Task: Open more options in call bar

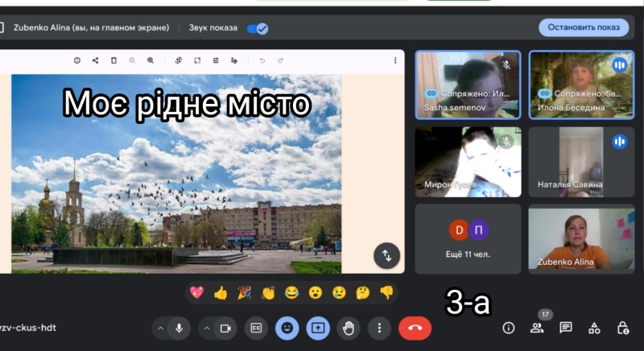Action: tap(379, 328)
